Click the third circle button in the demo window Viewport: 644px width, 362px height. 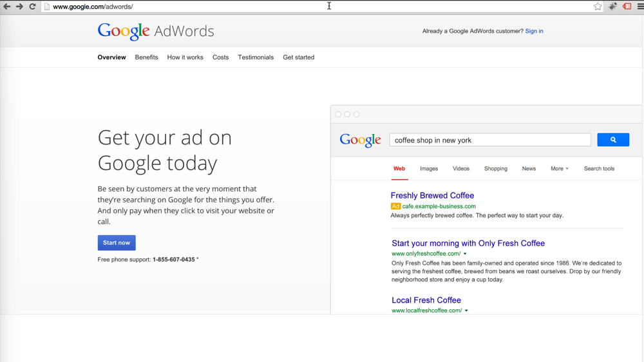click(x=357, y=114)
